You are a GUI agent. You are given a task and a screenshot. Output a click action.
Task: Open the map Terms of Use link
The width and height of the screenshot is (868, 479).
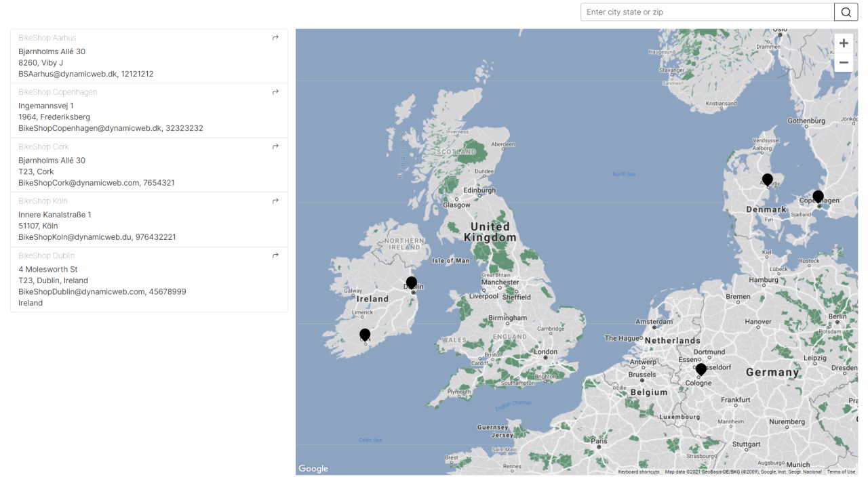[x=841, y=472]
